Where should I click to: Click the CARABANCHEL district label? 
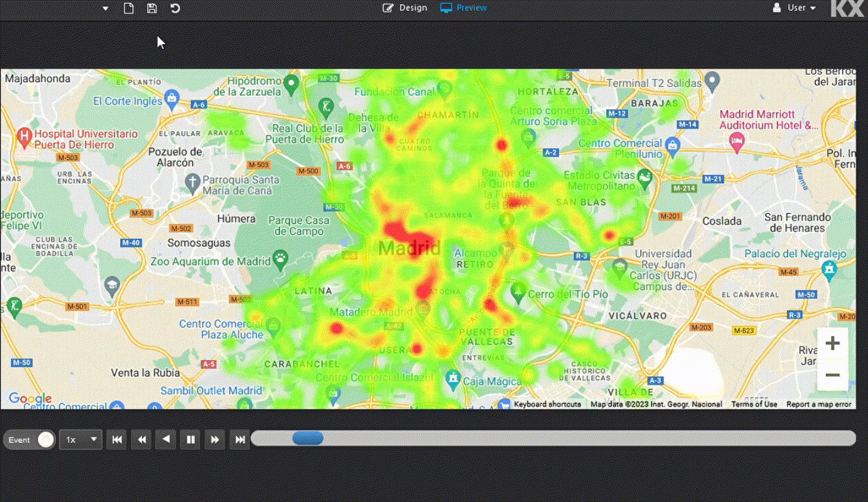[302, 364]
